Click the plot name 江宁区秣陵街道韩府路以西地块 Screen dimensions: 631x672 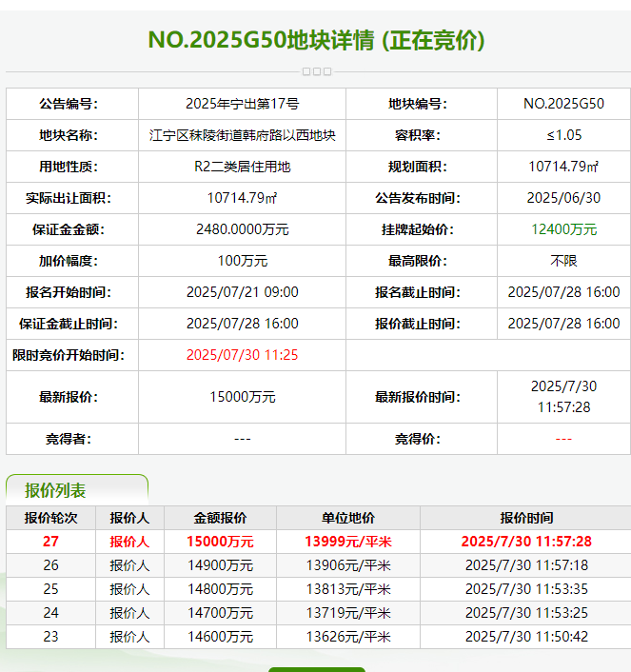[x=242, y=135]
